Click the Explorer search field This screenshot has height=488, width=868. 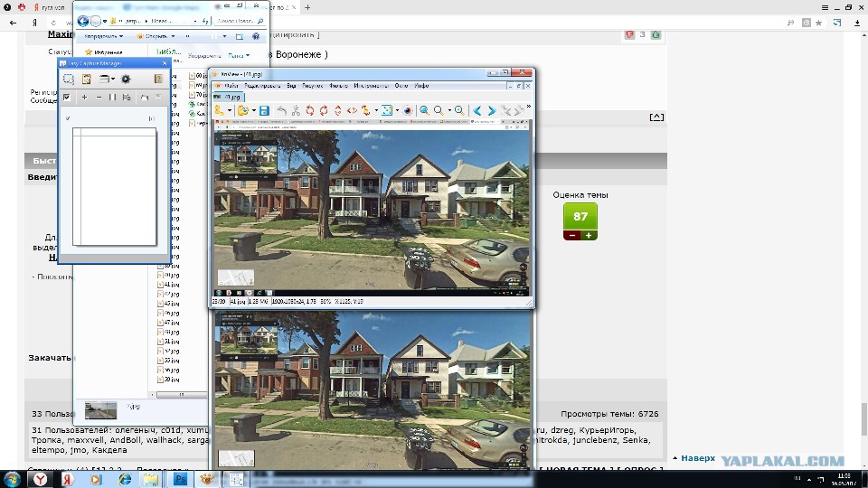click(x=239, y=21)
